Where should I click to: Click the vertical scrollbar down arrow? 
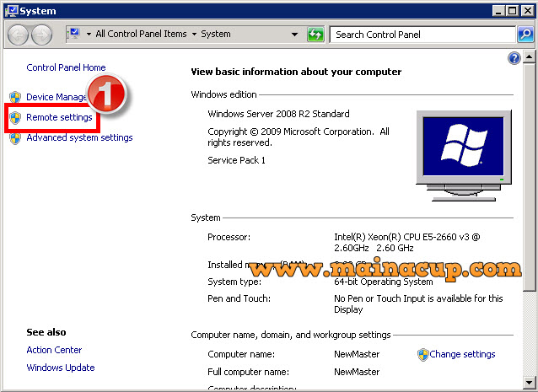coord(529,382)
